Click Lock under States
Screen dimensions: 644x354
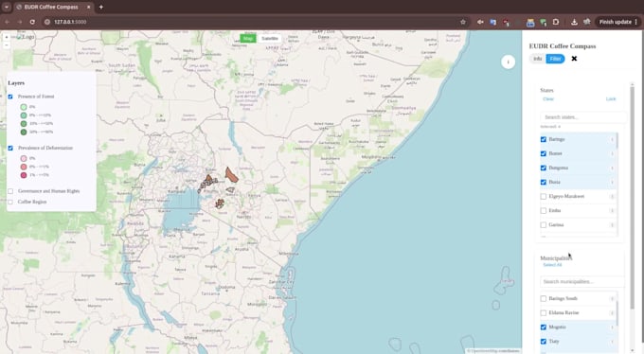click(x=611, y=99)
